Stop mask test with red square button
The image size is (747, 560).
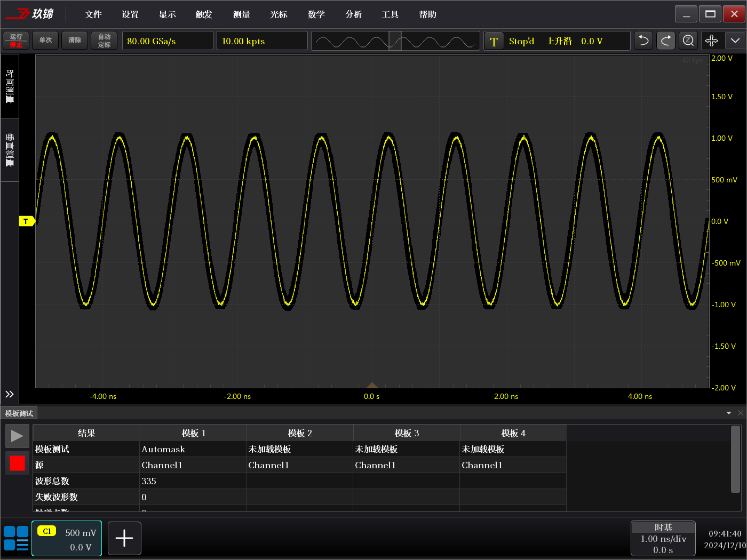[x=17, y=463]
